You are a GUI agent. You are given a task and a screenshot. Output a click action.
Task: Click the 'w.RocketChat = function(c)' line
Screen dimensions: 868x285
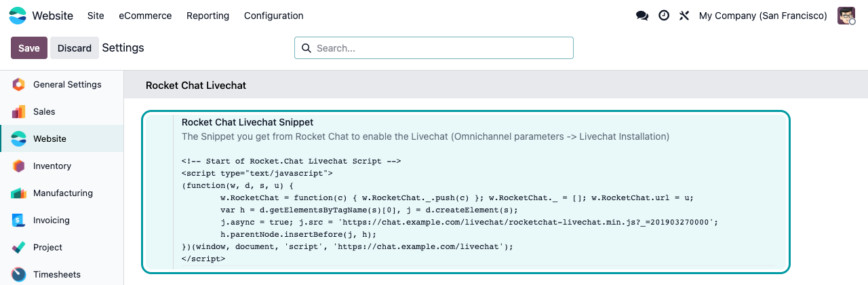(457, 197)
